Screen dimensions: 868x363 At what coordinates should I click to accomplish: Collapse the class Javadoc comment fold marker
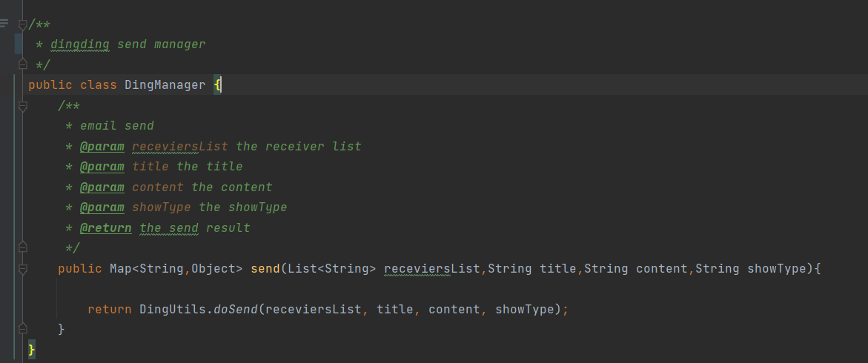tap(23, 25)
